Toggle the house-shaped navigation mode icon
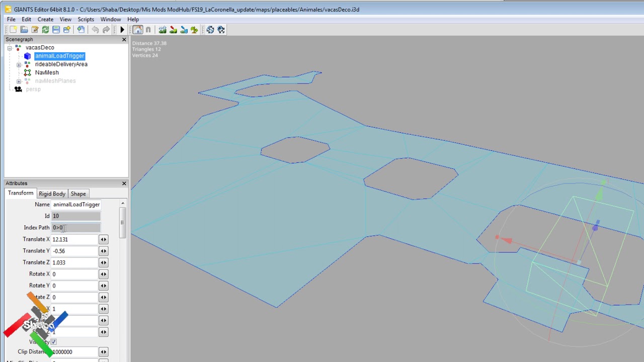 pyautogui.click(x=137, y=30)
